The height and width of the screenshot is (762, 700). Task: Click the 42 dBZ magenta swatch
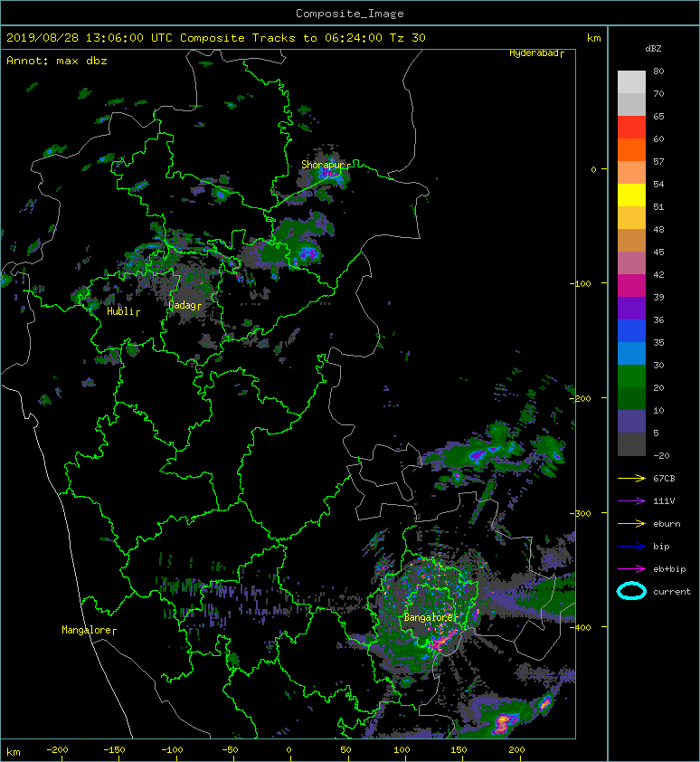click(631, 285)
